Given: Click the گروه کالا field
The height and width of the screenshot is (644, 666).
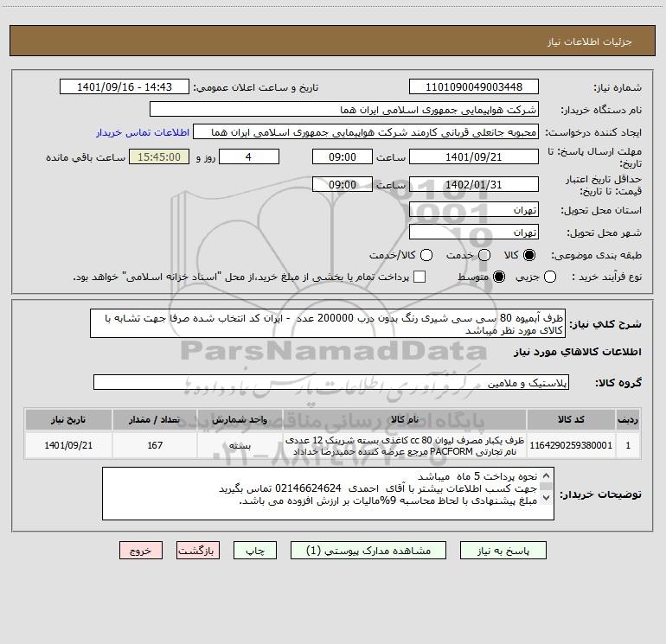Looking at the screenshot, I should [331, 382].
